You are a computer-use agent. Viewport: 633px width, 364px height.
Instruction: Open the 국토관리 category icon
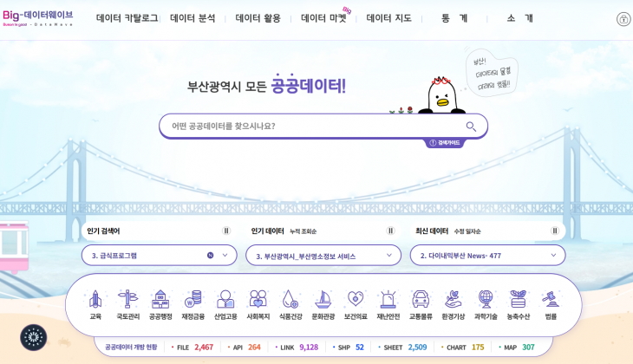point(127,300)
